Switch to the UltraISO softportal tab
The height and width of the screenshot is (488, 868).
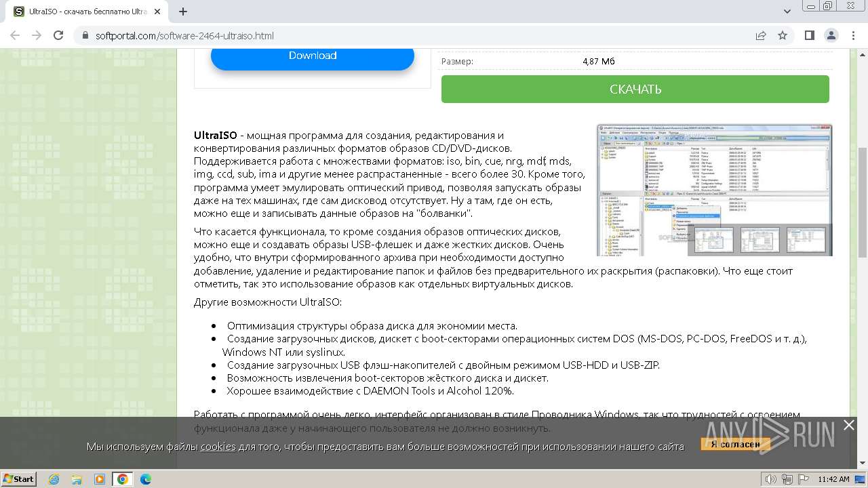click(x=88, y=12)
